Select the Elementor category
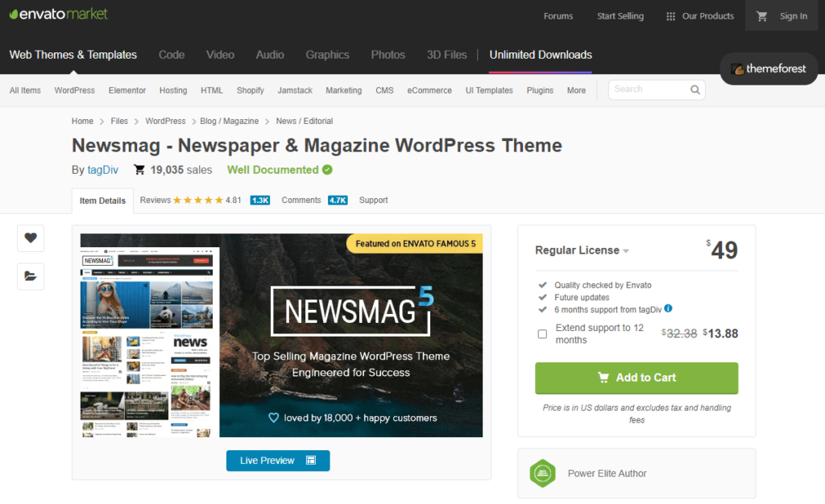The image size is (825, 504). pos(127,90)
